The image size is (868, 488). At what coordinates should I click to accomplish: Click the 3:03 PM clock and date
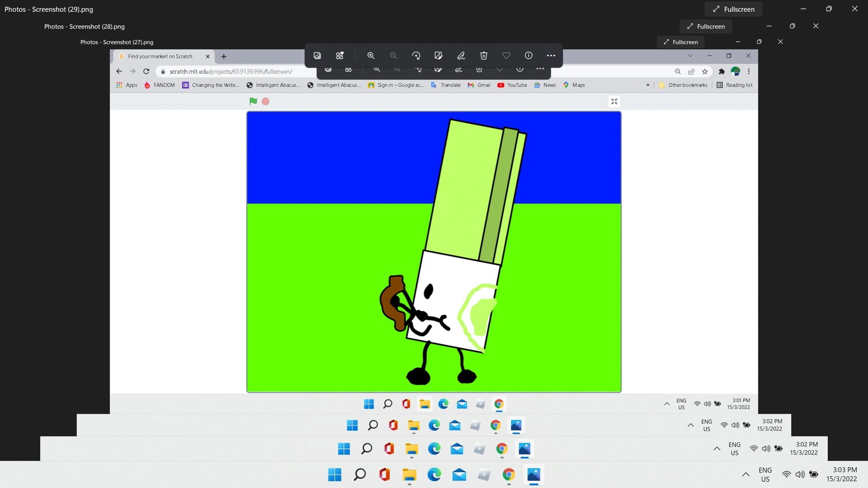(x=842, y=474)
